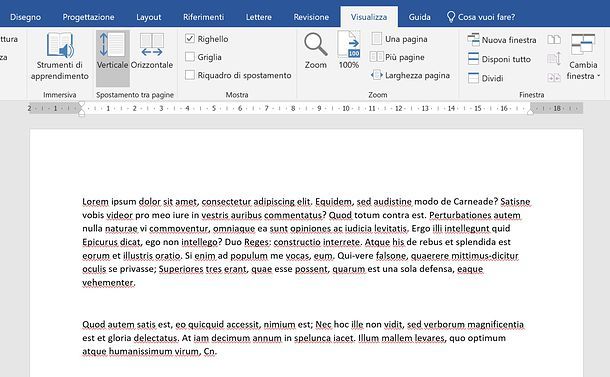Viewport: 610px width, 377px height.
Task: Open Strumenti di apprendimento reader
Action: (60, 57)
